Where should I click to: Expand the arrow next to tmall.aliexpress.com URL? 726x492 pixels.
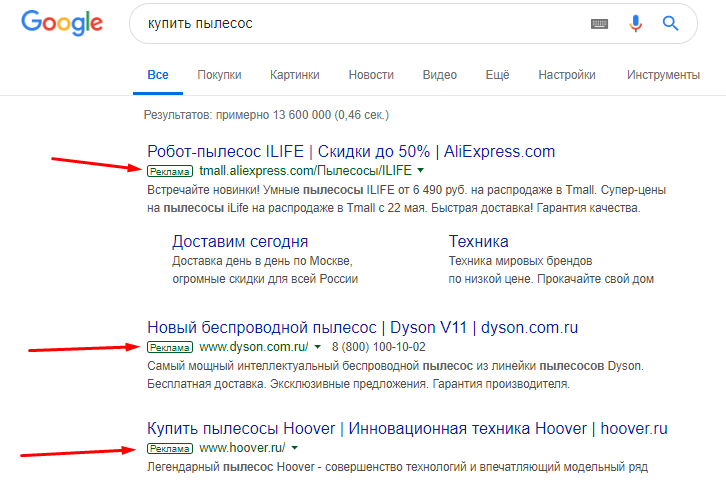(406, 171)
